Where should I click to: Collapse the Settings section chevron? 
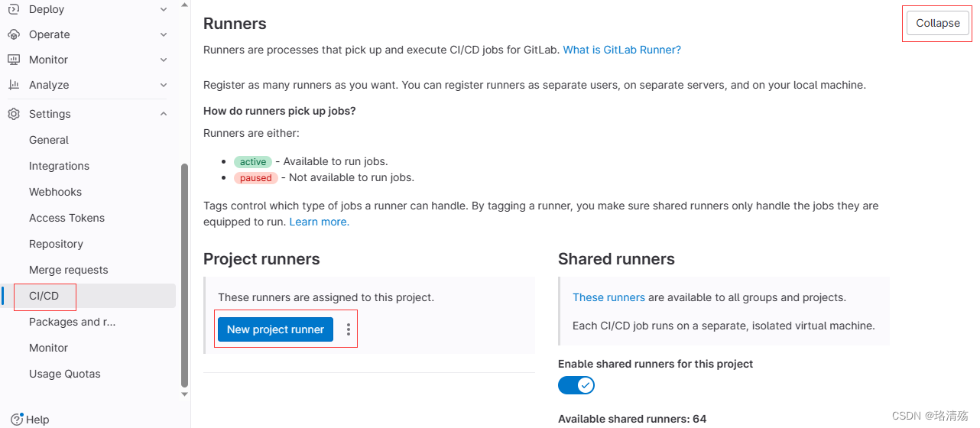(x=164, y=114)
